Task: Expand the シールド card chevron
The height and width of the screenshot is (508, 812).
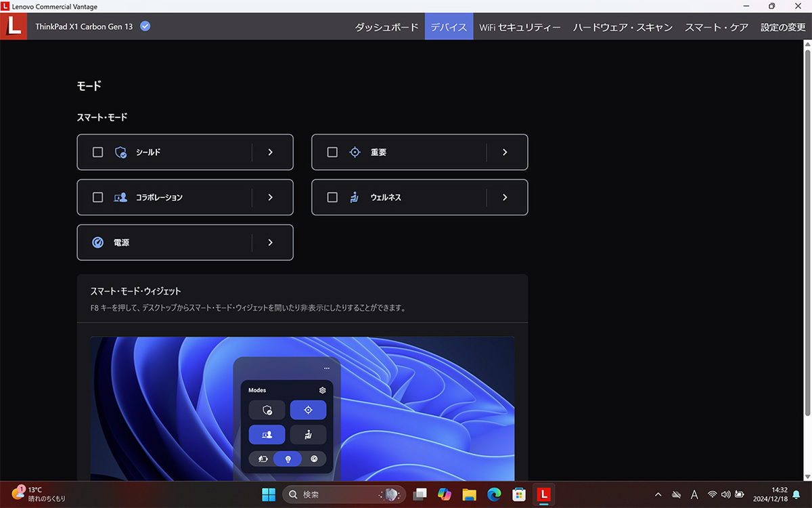Action: pyautogui.click(x=270, y=152)
